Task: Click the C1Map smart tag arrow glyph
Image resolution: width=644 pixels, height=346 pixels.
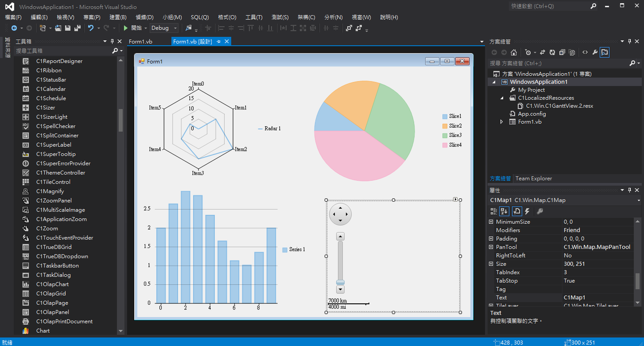Action: 455,200
